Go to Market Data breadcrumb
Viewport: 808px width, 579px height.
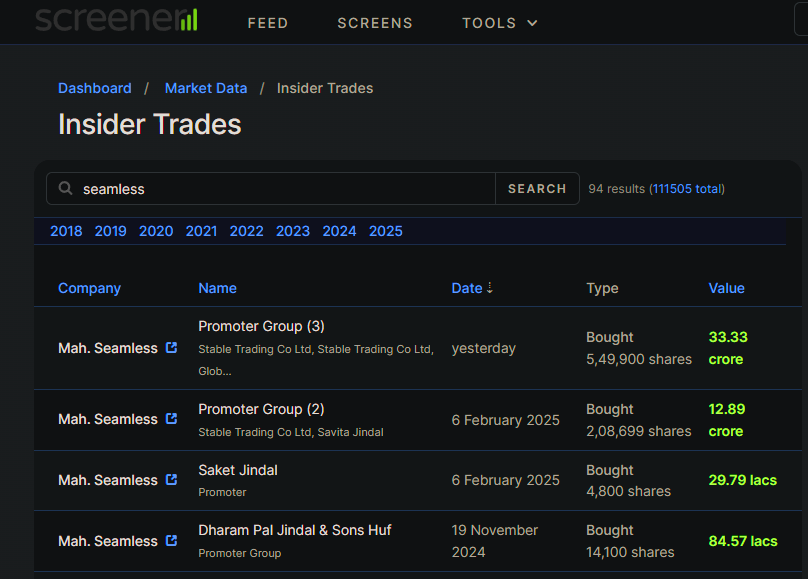pos(206,88)
